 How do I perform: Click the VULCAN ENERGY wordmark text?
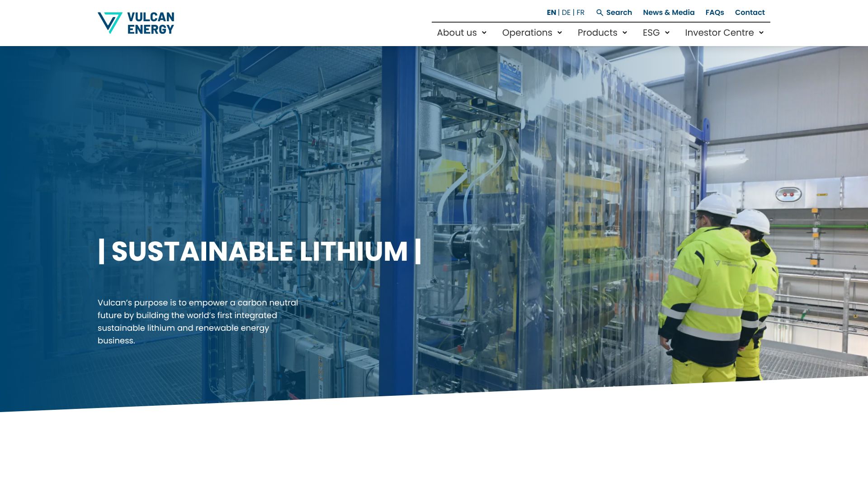pos(151,23)
